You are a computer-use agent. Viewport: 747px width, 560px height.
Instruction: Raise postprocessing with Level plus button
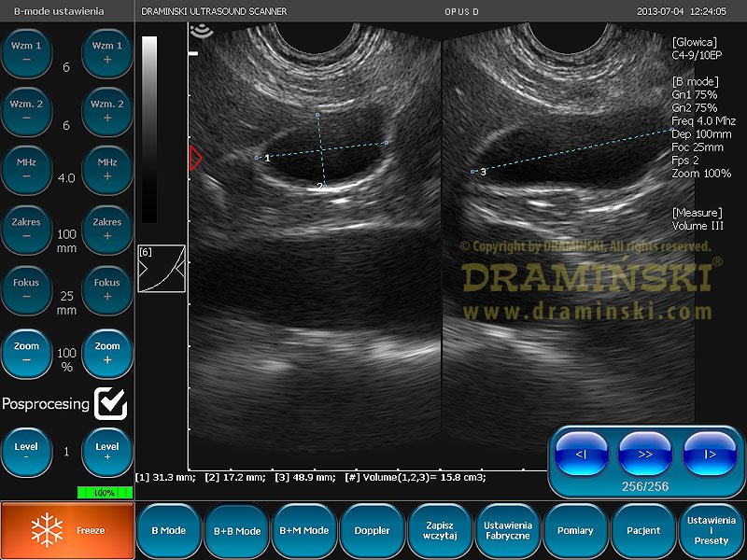[x=107, y=452]
